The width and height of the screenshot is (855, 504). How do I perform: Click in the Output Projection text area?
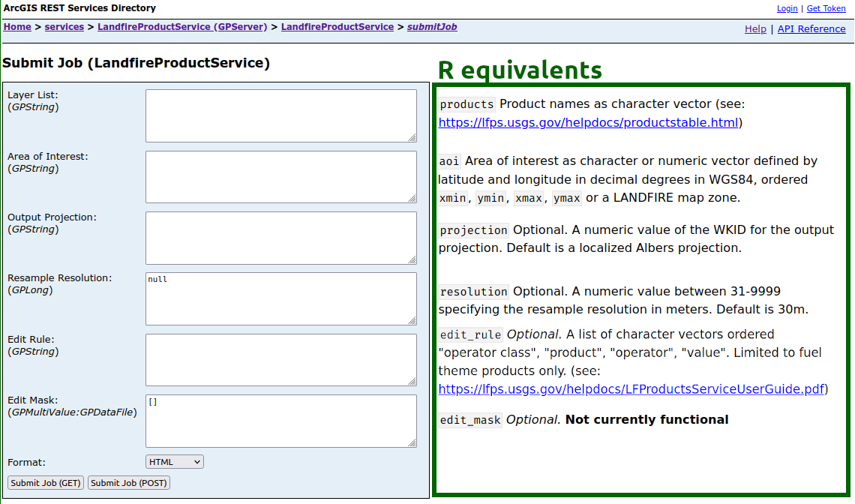click(x=280, y=238)
